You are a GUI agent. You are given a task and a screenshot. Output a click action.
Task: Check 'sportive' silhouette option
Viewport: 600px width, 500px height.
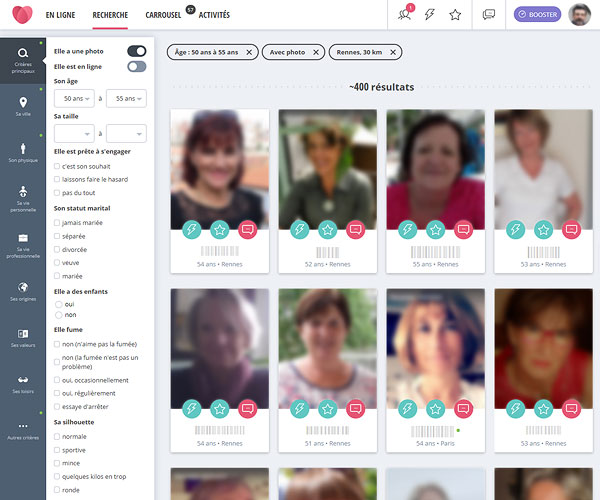pos(57,450)
